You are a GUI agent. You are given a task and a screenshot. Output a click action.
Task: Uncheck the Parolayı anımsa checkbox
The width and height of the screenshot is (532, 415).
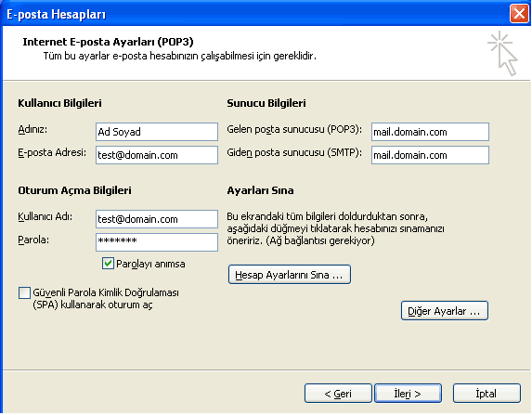click(x=108, y=264)
